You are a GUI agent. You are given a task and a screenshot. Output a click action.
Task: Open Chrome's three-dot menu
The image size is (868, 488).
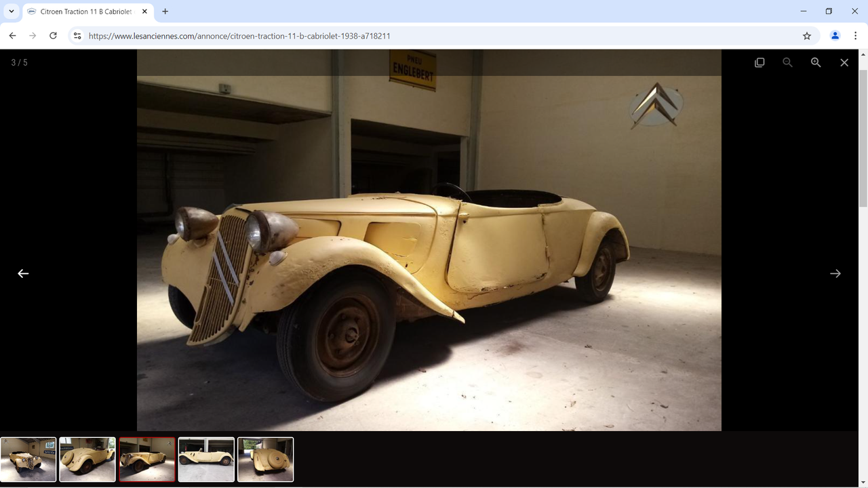coord(856,36)
